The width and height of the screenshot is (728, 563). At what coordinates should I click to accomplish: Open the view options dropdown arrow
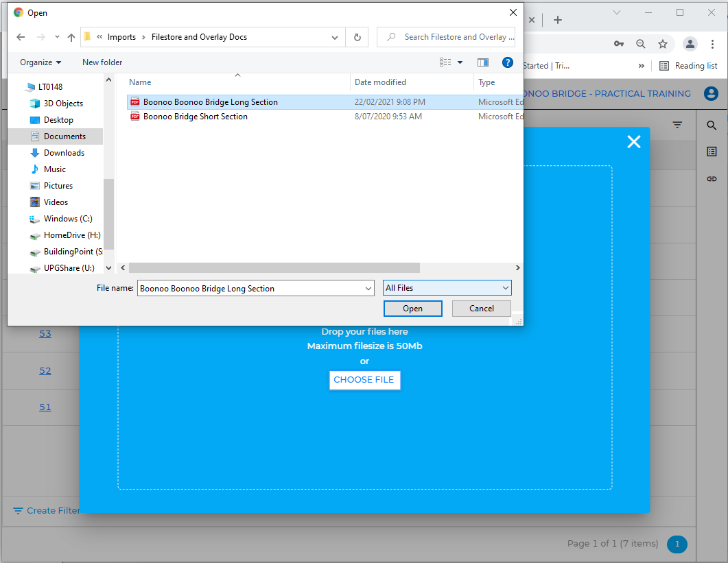pyautogui.click(x=460, y=62)
